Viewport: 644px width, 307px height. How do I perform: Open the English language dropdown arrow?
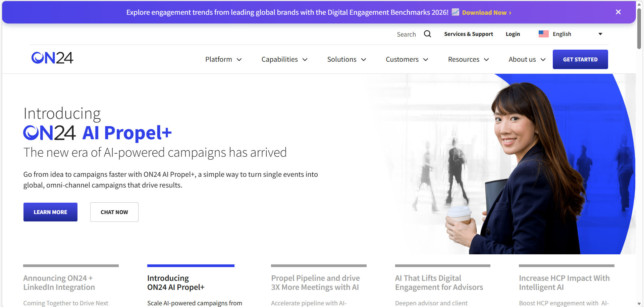click(600, 34)
